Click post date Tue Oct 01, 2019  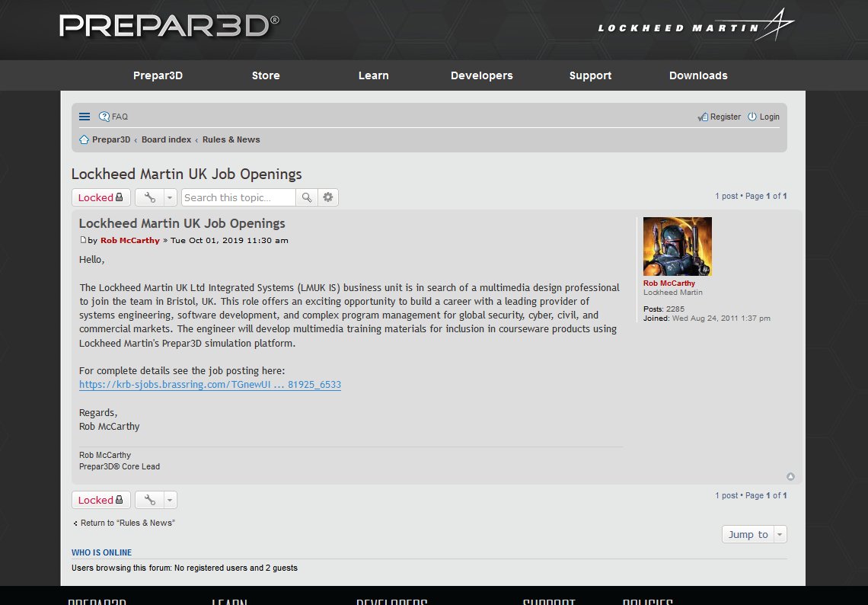tap(229, 241)
